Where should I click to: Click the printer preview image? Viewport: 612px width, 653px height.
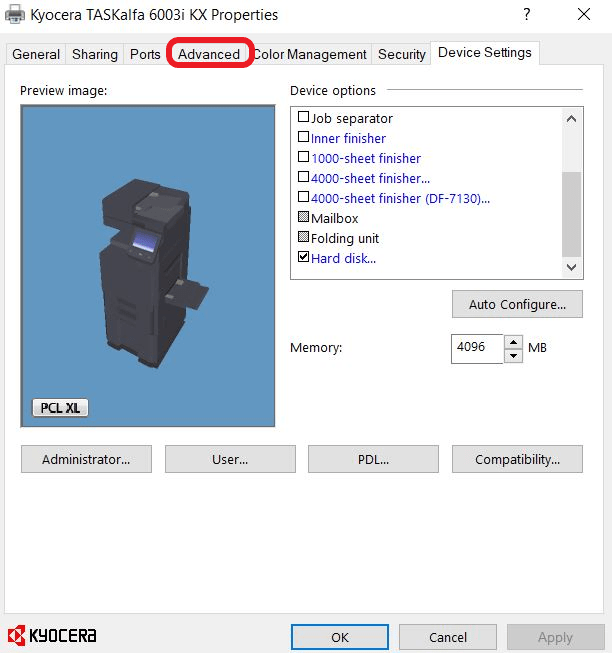tap(148, 266)
